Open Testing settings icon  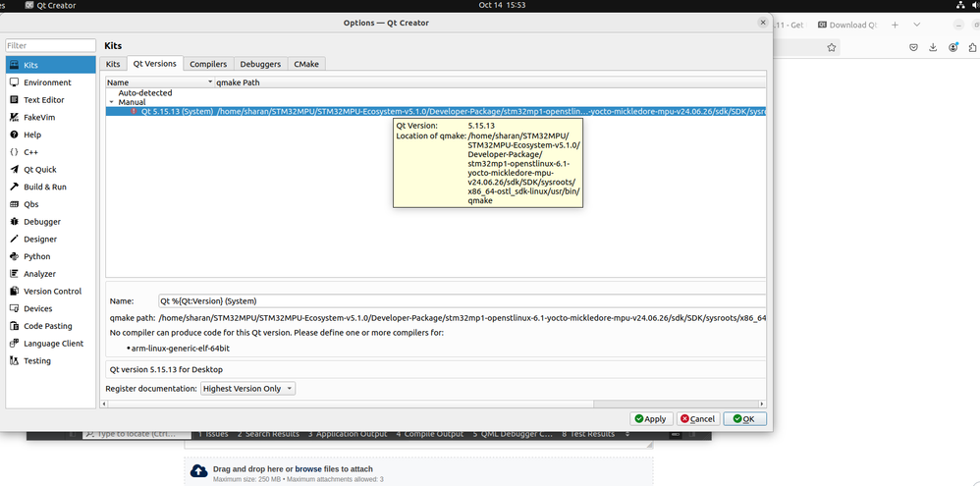coord(15,361)
